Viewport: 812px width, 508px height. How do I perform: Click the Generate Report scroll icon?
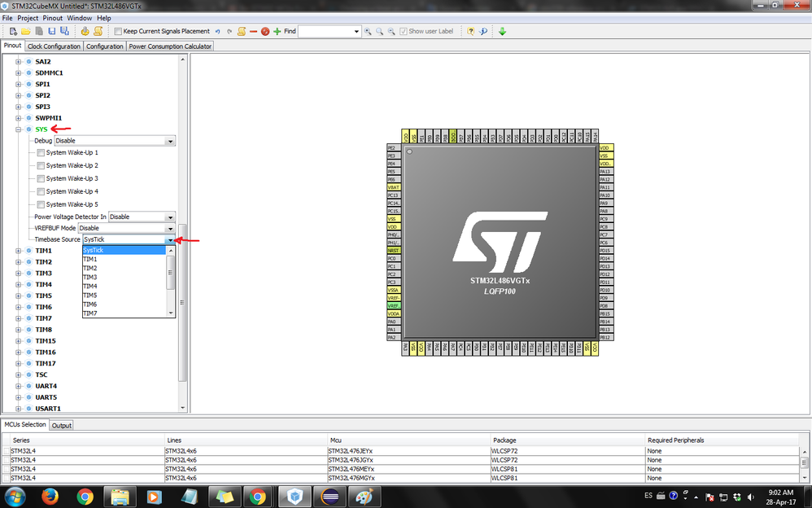click(98, 31)
